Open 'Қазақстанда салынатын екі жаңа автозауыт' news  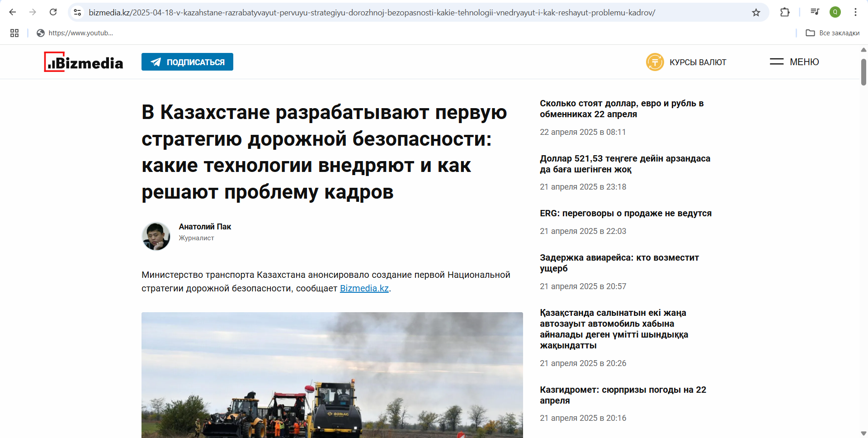click(614, 329)
